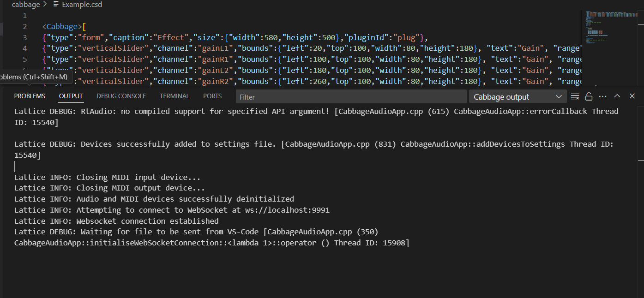Viewport: 644px width, 298px height.
Task: Open the Cabbage output channel dropdown
Action: point(518,97)
